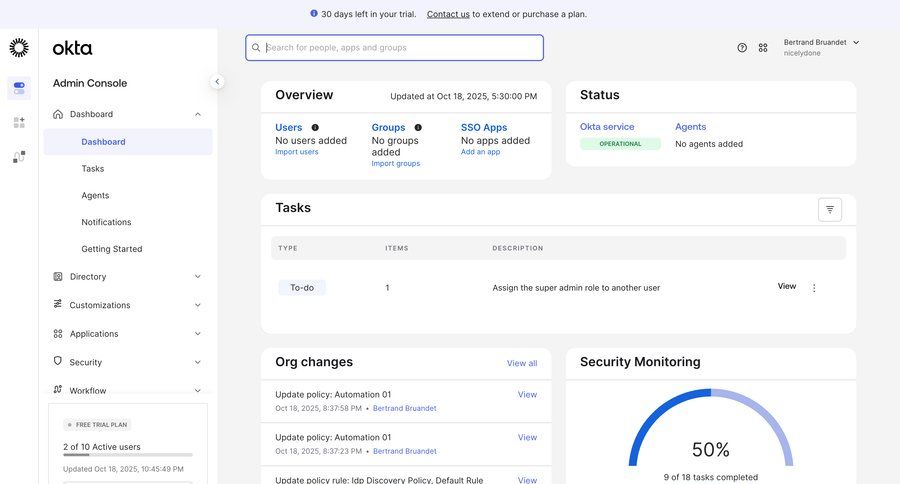Click the Groups heading link
The width and height of the screenshot is (900, 484).
click(x=389, y=127)
